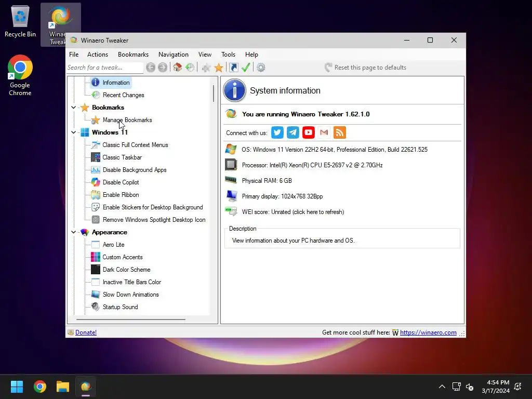Select the Disable Background Apps icon
532x399 pixels.
point(96,170)
